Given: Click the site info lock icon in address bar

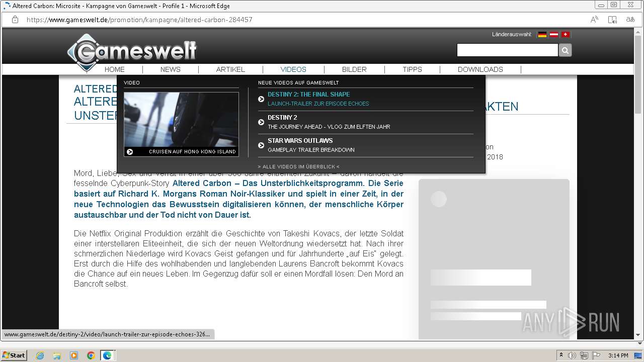Looking at the screenshot, I should click(15, 20).
